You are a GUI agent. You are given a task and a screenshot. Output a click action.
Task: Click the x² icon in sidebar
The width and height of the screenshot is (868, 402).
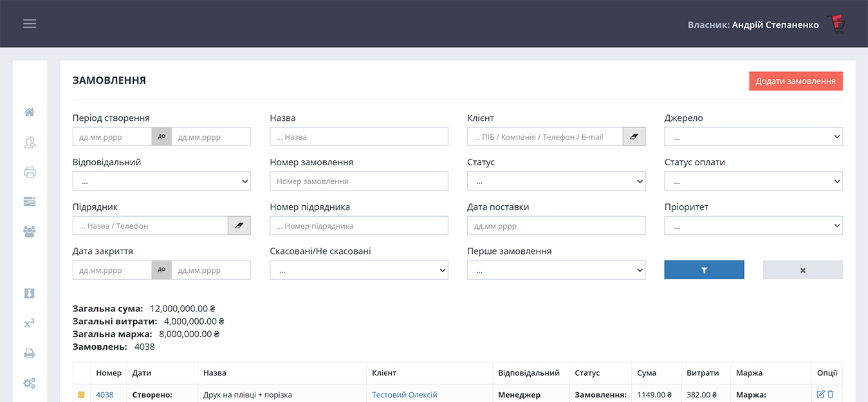[30, 324]
